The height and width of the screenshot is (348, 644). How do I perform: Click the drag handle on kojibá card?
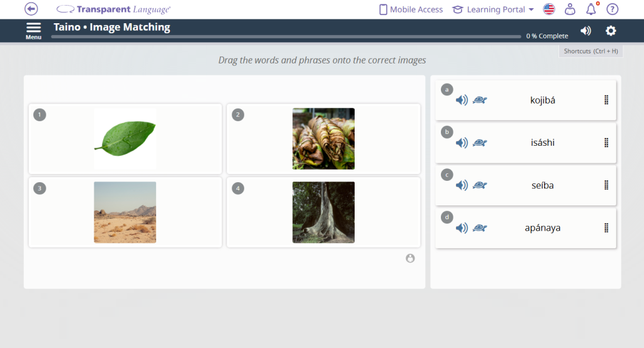click(x=606, y=100)
